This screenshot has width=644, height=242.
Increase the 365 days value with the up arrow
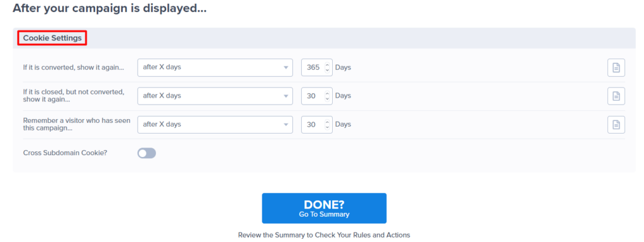point(327,65)
